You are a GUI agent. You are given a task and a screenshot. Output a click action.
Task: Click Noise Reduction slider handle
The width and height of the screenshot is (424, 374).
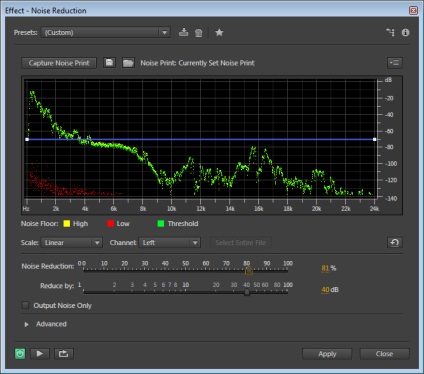248,271
